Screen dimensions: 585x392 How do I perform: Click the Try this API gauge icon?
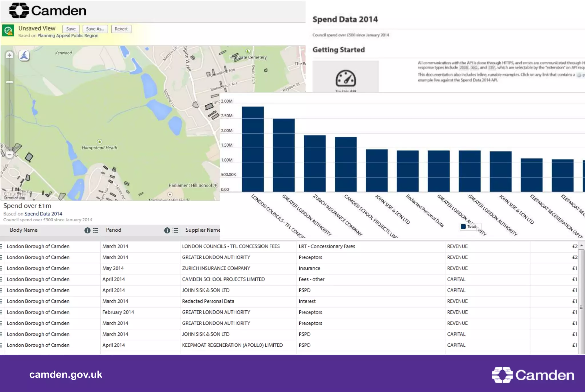click(345, 78)
